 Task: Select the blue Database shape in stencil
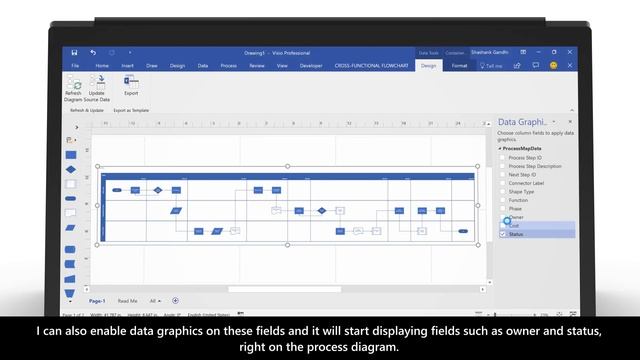click(70, 249)
